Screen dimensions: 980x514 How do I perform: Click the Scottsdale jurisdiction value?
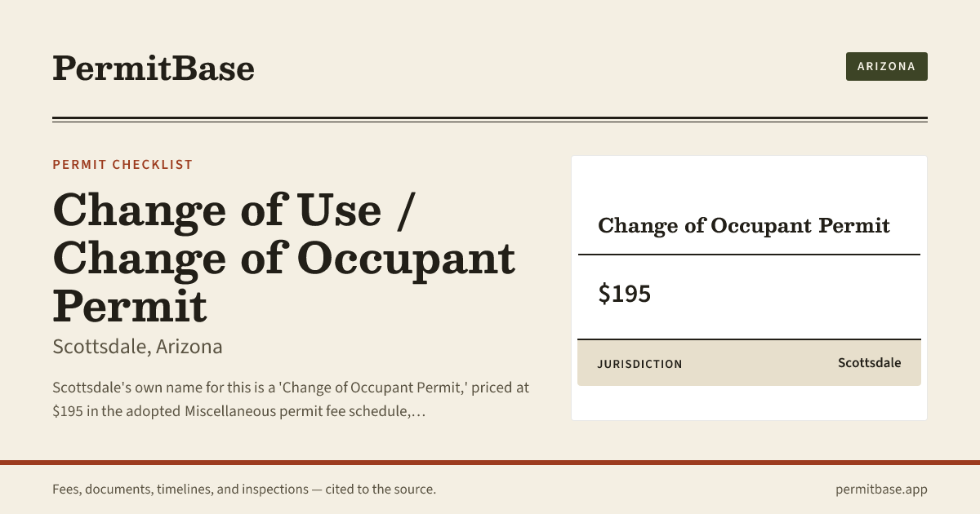(x=870, y=362)
